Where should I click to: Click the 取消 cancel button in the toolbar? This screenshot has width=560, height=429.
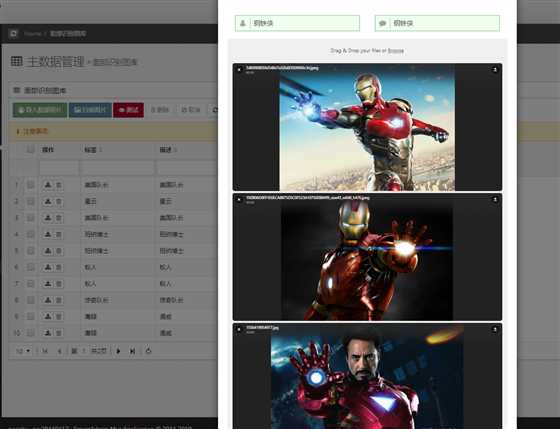tap(191, 110)
